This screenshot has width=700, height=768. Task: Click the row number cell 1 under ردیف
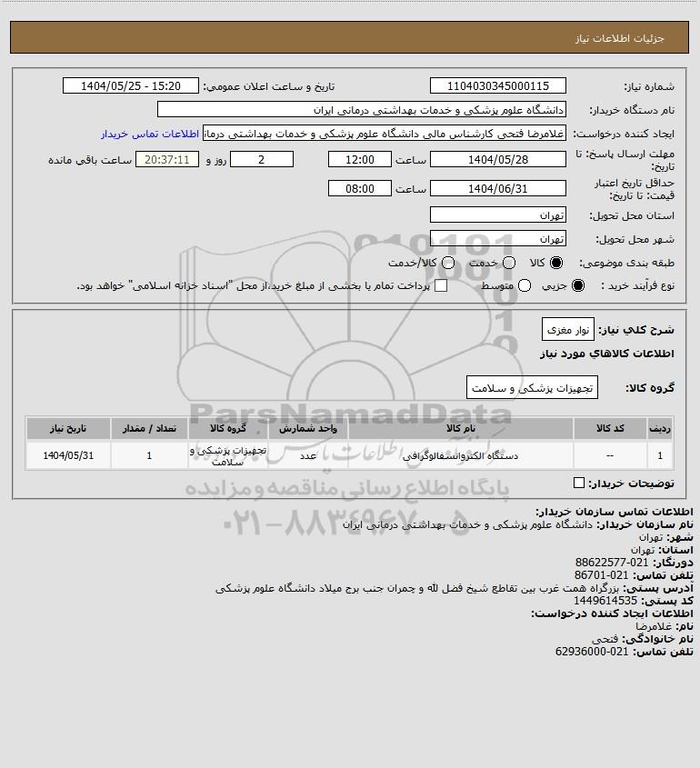coord(660,455)
